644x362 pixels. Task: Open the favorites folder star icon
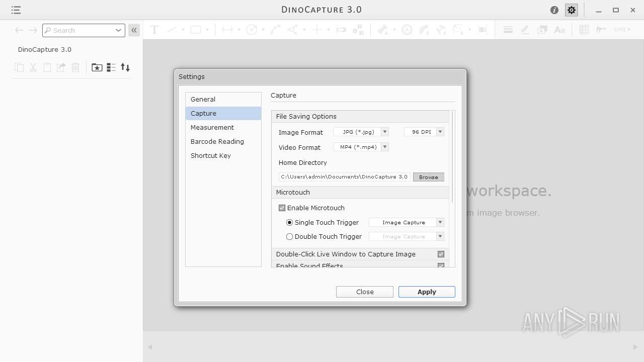pos(97,67)
